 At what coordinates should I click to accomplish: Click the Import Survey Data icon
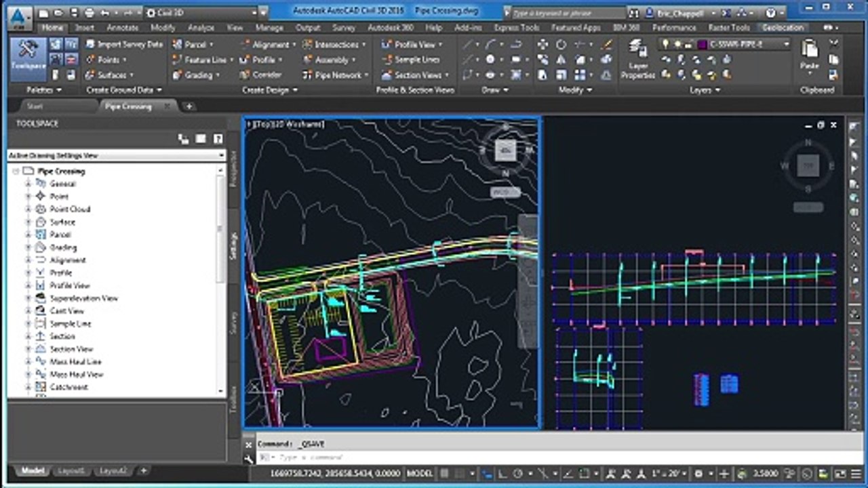pos(91,44)
